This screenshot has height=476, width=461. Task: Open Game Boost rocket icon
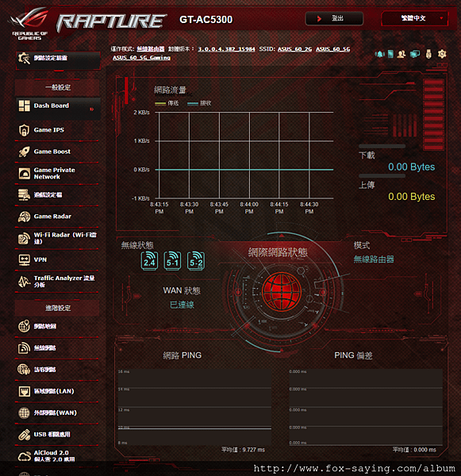24,152
